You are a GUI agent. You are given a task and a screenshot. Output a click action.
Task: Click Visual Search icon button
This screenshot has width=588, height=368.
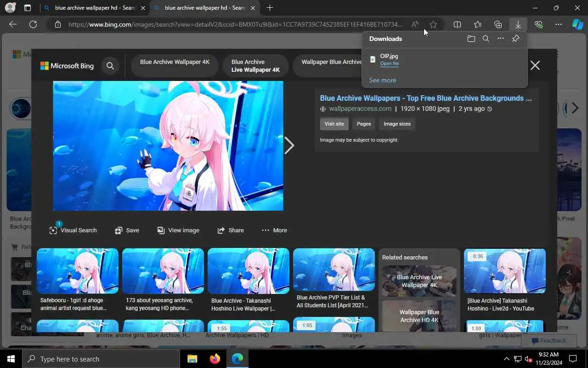click(73, 230)
